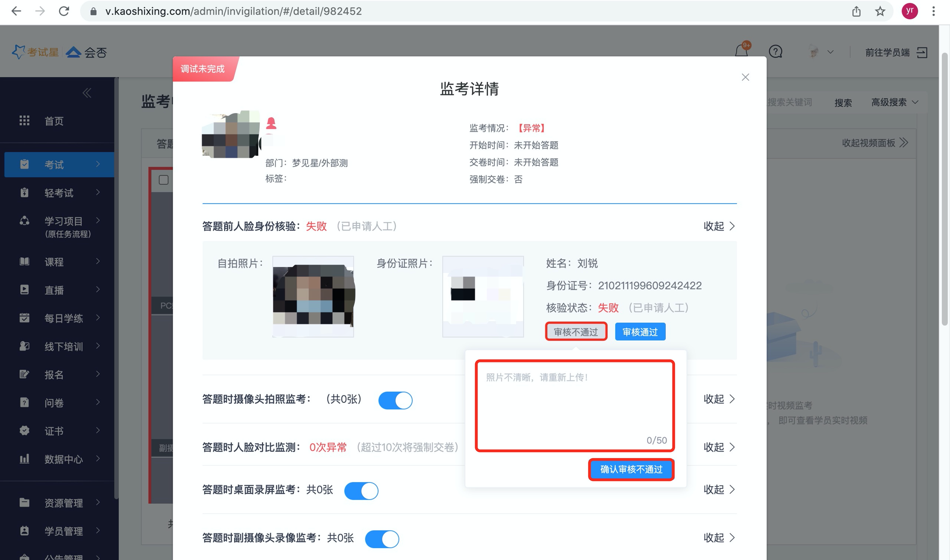The height and width of the screenshot is (560, 950).
Task: Bookmark page with star icon
Action: (x=880, y=11)
